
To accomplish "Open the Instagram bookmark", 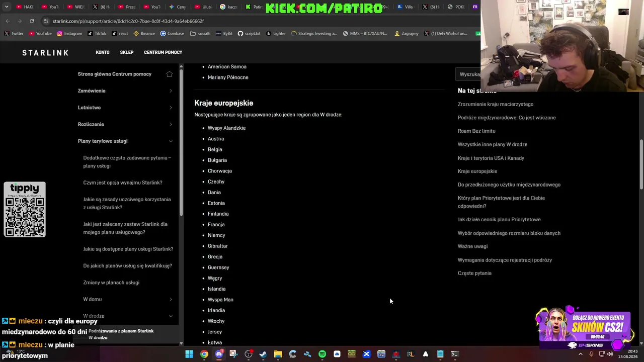I will (x=69, y=34).
